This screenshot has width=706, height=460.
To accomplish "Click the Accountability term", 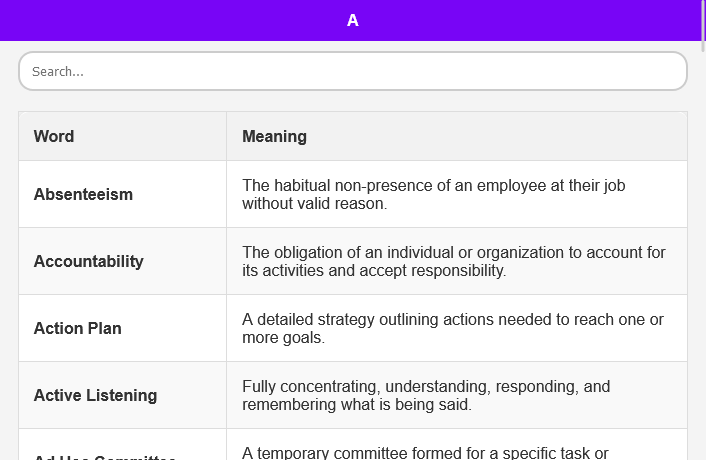I will (x=89, y=262).
